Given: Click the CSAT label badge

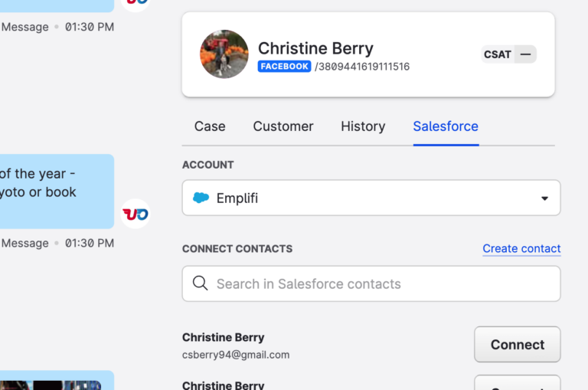Looking at the screenshot, I should coord(498,54).
